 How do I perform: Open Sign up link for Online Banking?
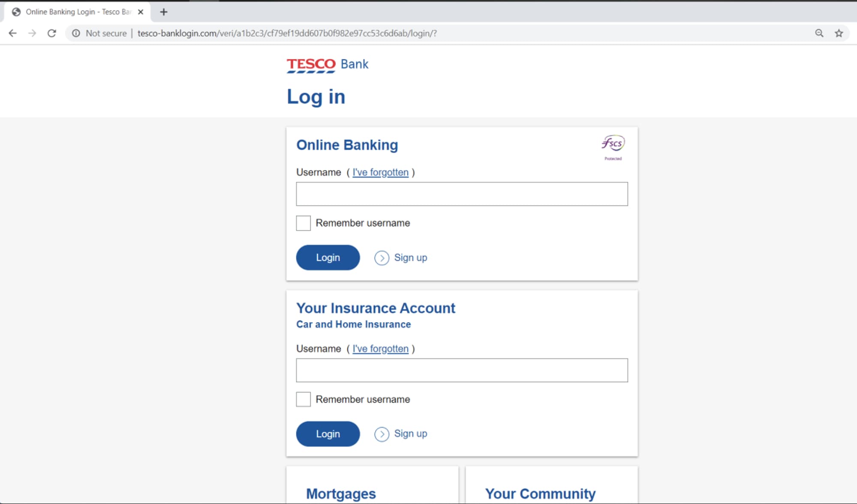pyautogui.click(x=411, y=258)
